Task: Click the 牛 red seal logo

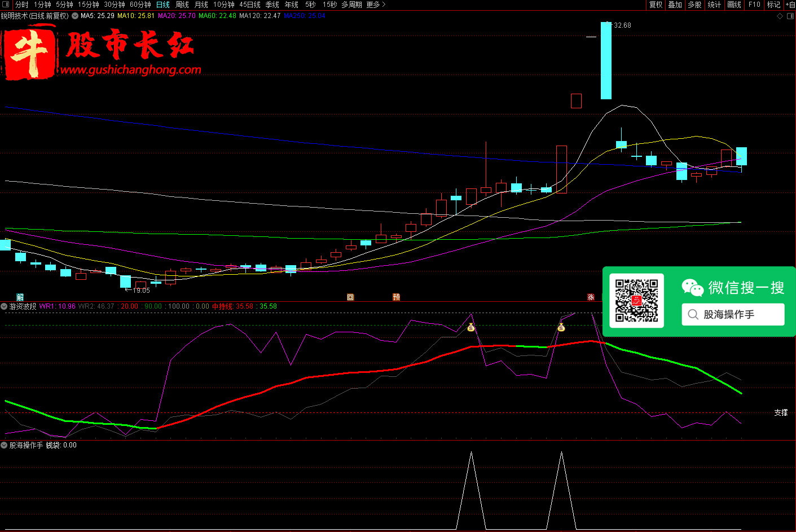Action: click(x=29, y=52)
